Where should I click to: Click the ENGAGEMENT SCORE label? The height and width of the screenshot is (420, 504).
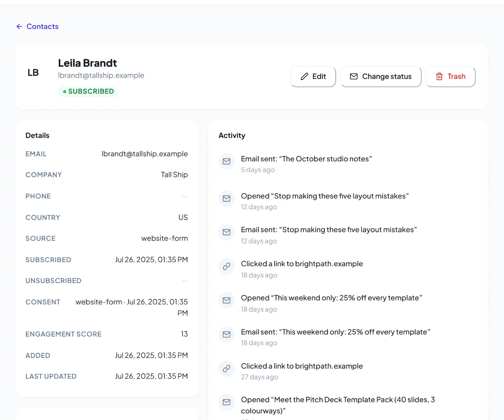point(63,334)
